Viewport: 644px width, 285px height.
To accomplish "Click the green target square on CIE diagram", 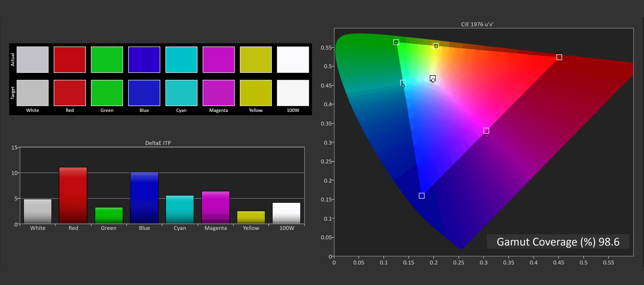I will pyautogui.click(x=396, y=42).
